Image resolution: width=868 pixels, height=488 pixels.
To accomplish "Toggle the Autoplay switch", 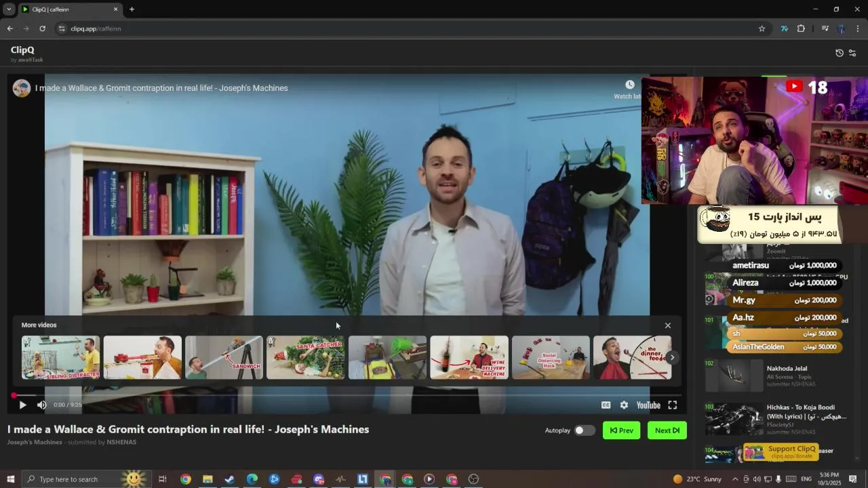I will 584,430.
